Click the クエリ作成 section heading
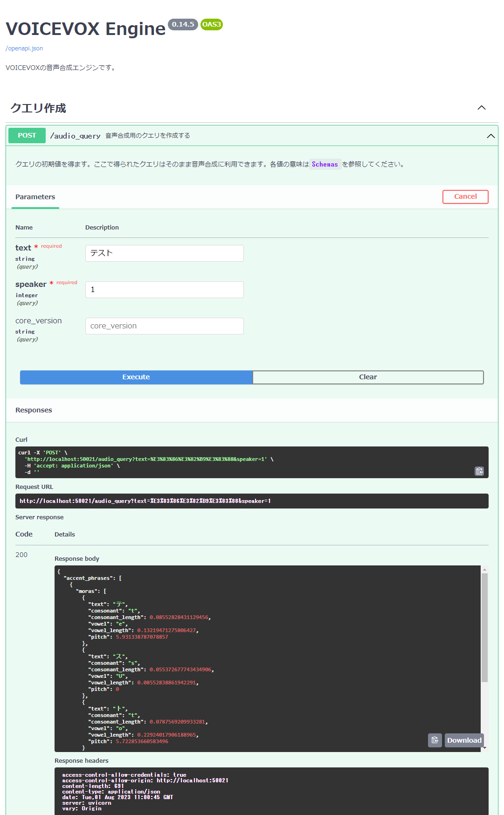This screenshot has height=815, width=504. point(38,108)
